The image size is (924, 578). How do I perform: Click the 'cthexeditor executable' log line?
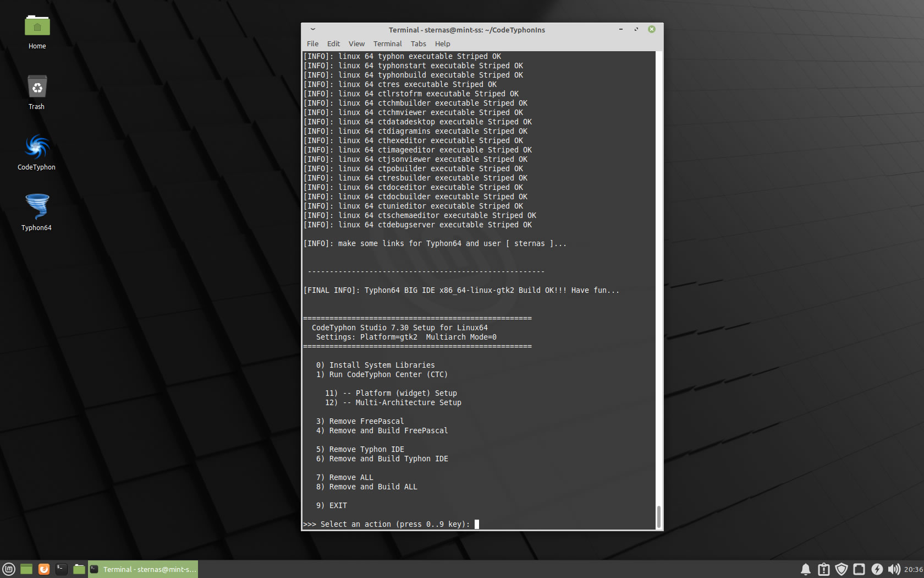coord(413,140)
